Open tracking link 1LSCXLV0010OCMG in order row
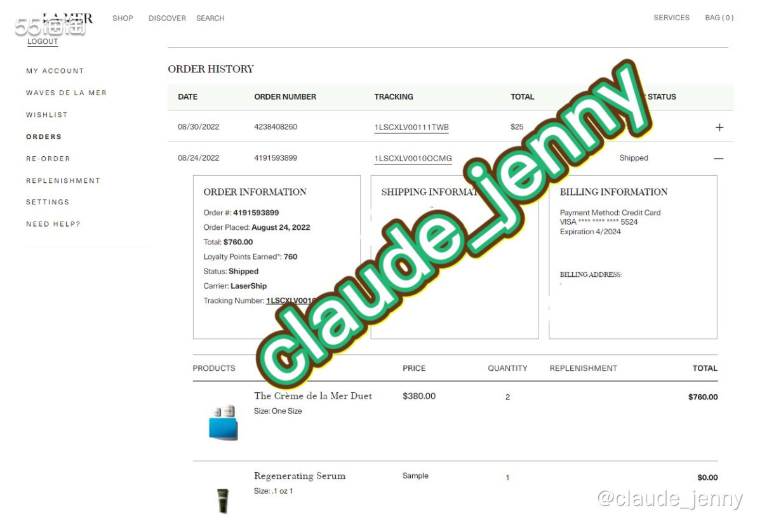Screen dimensions: 762x532 pos(413,159)
